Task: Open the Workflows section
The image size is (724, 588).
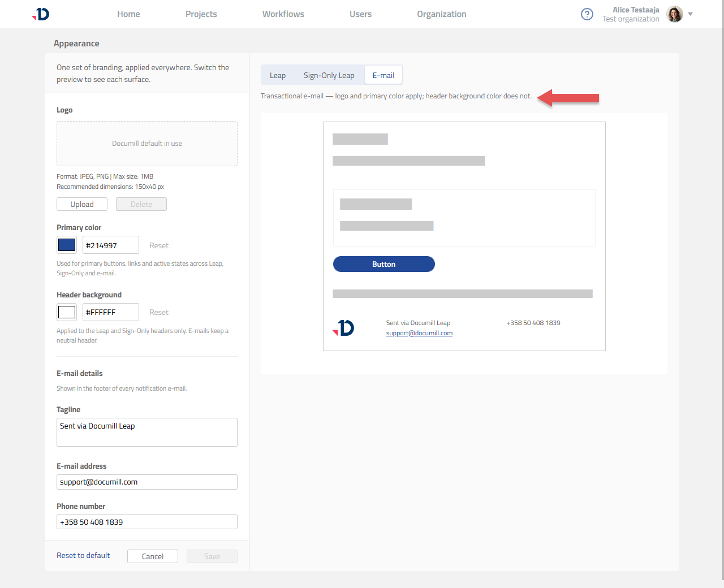Action: coord(283,14)
